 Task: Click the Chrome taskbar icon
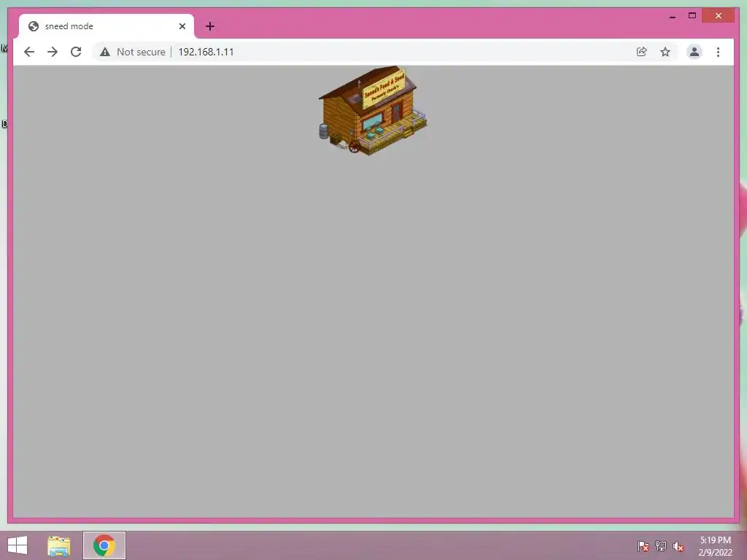104,545
